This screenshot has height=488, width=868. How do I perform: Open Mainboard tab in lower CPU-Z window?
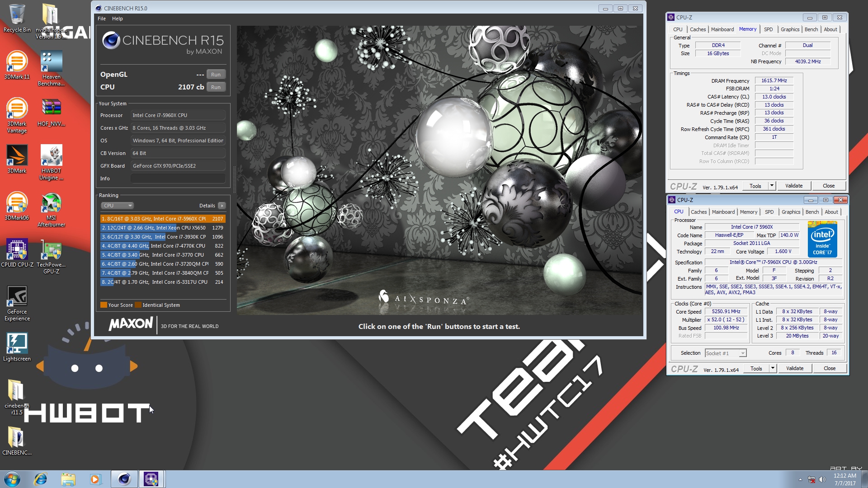coord(723,212)
